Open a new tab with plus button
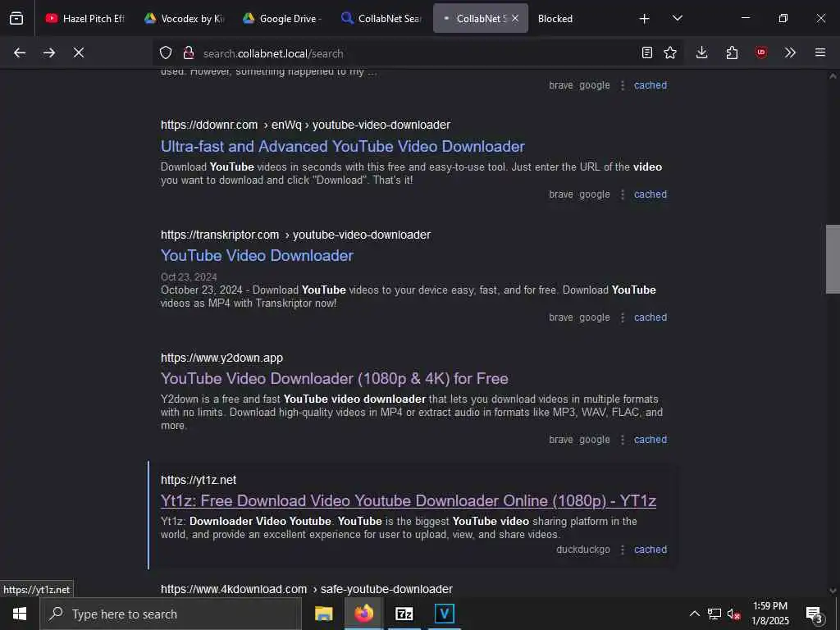This screenshot has height=630, width=840. point(645,19)
